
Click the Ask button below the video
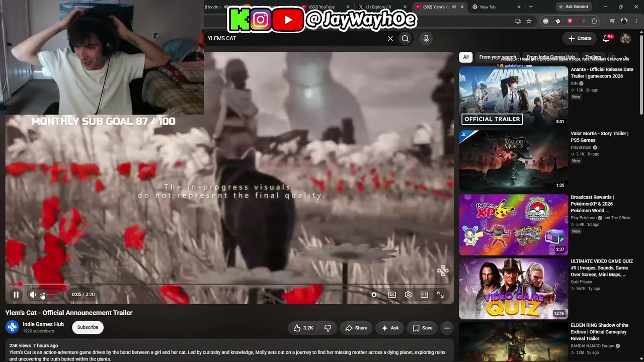pos(390,328)
